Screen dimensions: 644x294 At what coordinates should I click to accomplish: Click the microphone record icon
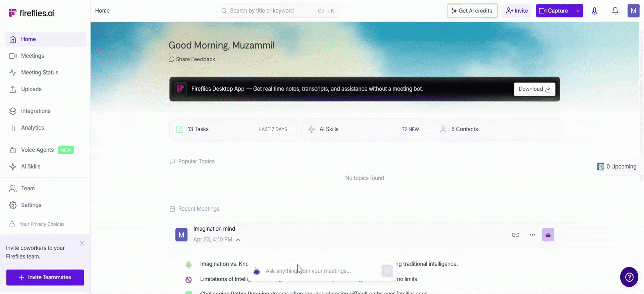click(595, 11)
